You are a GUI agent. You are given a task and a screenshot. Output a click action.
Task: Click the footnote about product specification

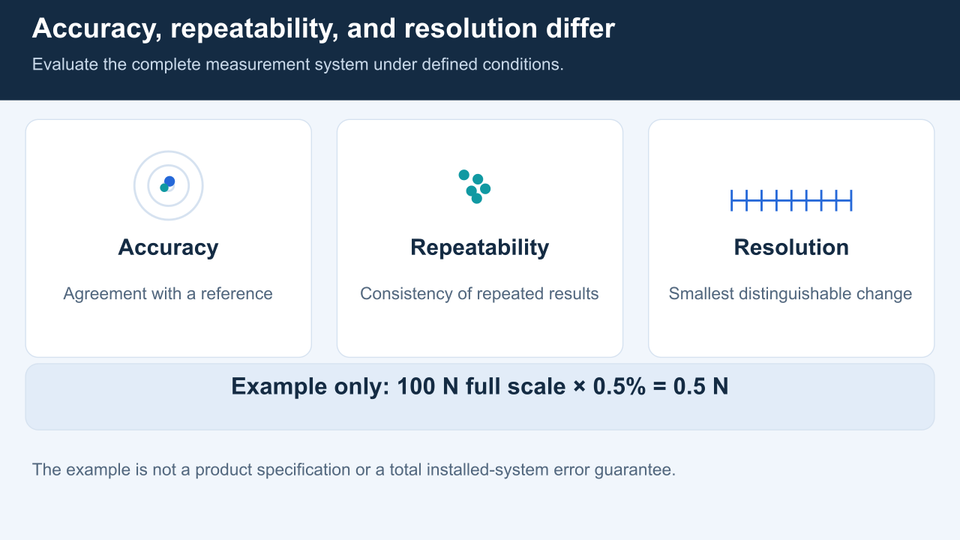(354, 470)
